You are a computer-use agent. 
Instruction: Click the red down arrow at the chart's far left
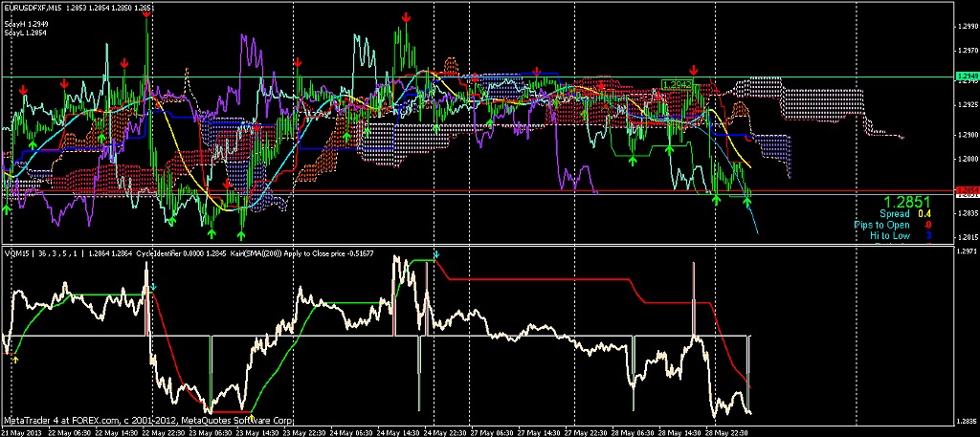click(24, 90)
